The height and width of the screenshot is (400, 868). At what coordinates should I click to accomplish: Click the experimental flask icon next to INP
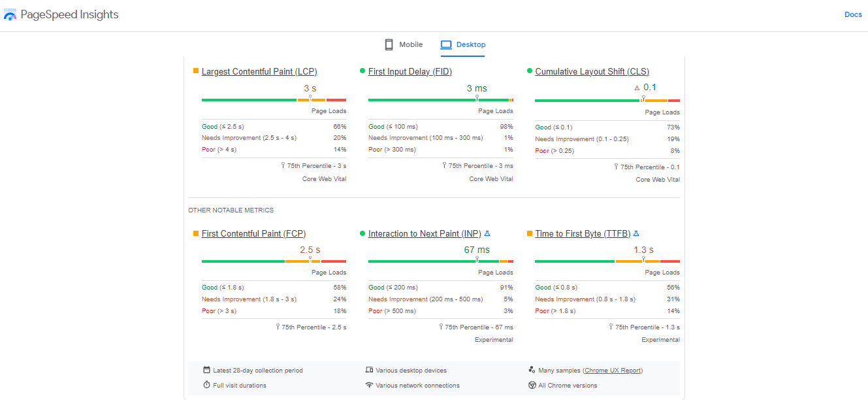pos(487,233)
